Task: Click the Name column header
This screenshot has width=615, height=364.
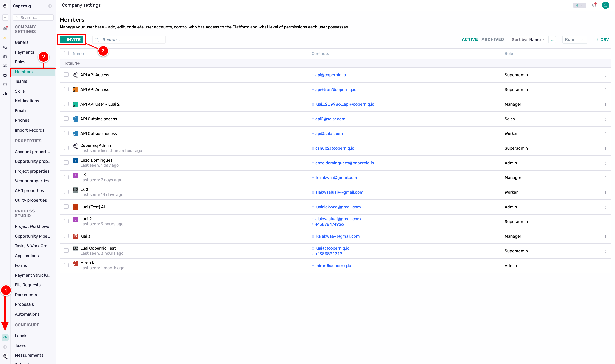Action: point(78,53)
